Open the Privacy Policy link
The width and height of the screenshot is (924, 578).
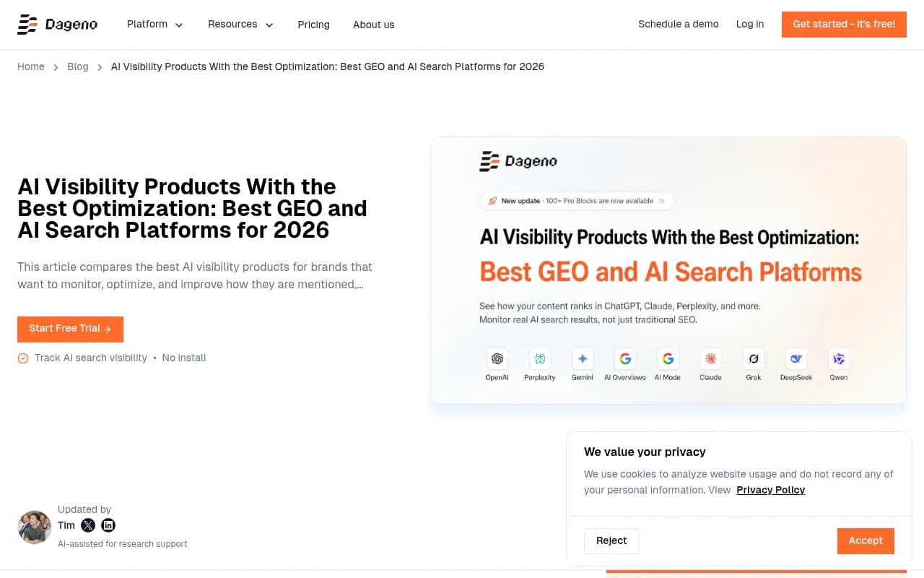(x=770, y=490)
